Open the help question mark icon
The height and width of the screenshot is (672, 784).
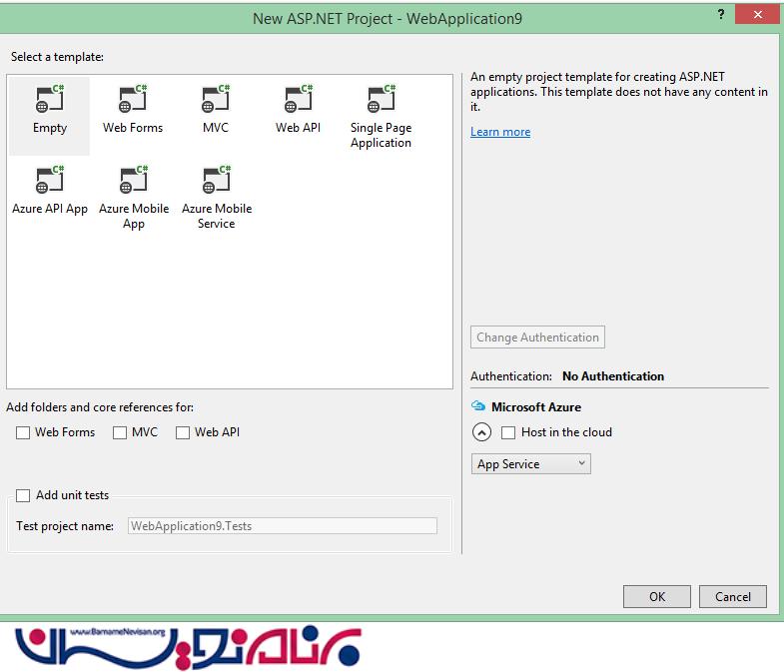(x=721, y=14)
